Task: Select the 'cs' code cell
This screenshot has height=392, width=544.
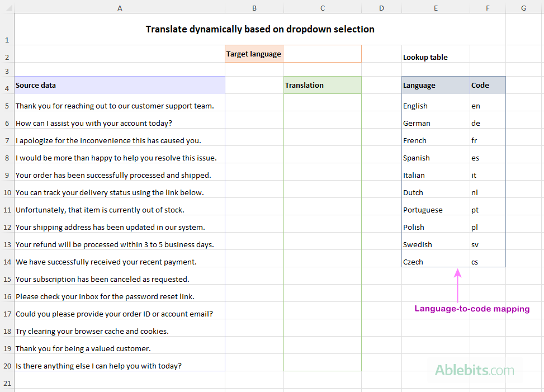Action: coord(488,259)
